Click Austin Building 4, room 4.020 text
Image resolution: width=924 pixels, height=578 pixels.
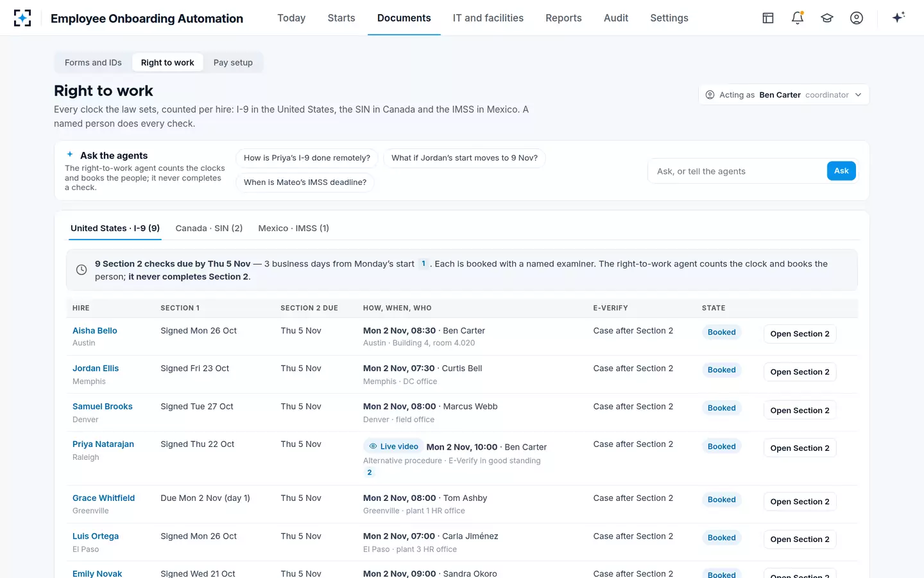[x=419, y=343]
